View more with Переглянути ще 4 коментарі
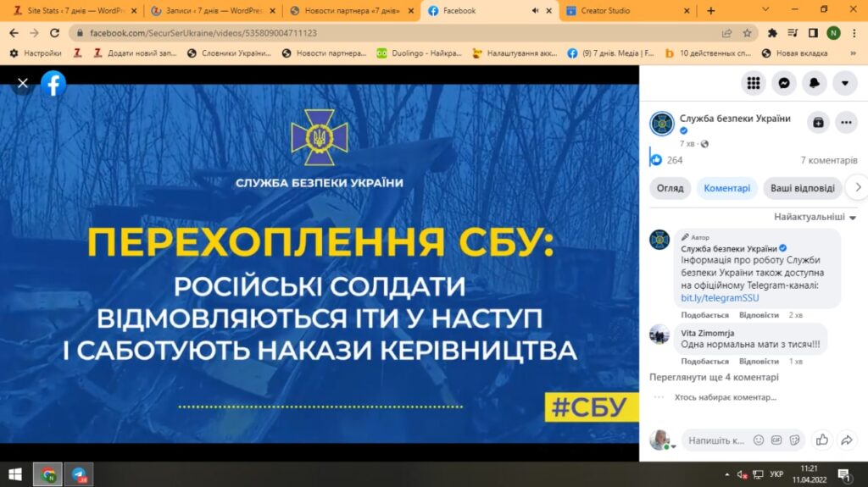 coord(714,377)
